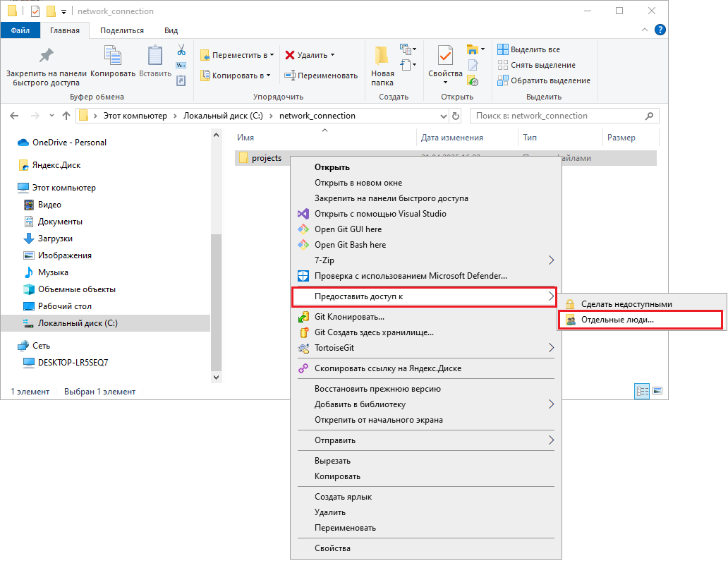Open the help question mark icon
This screenshot has width=728, height=561.
(x=660, y=30)
